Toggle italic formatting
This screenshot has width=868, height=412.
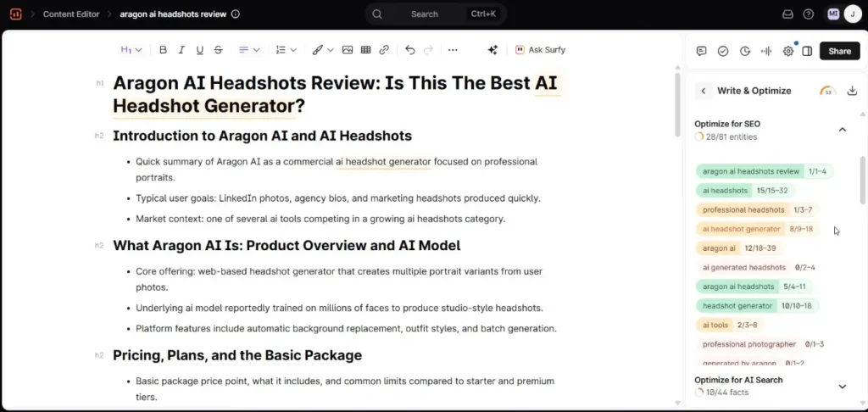pyautogui.click(x=181, y=50)
